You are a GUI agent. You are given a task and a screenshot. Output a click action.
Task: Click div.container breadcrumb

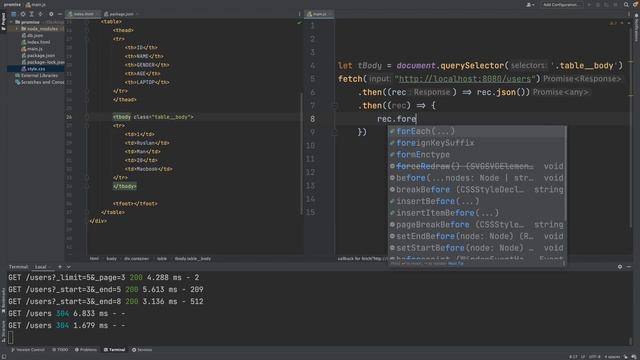(x=136, y=259)
